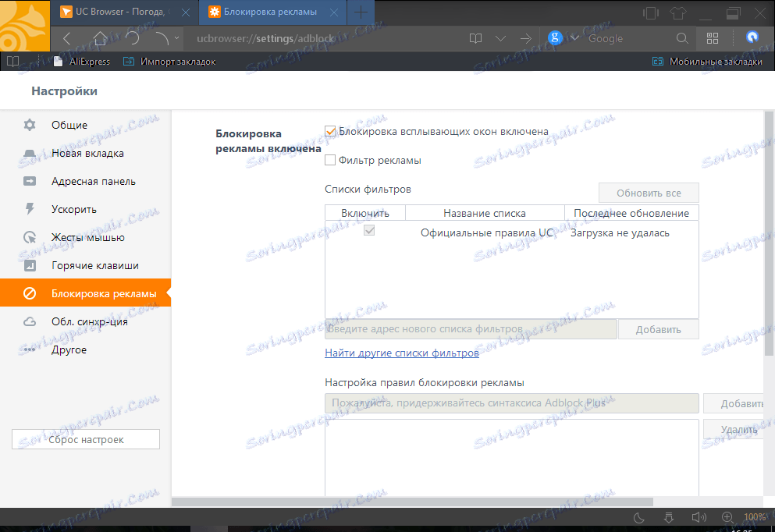The height and width of the screenshot is (532, 775).
Task: Open Новая вкладка settings section
Action: [x=86, y=153]
